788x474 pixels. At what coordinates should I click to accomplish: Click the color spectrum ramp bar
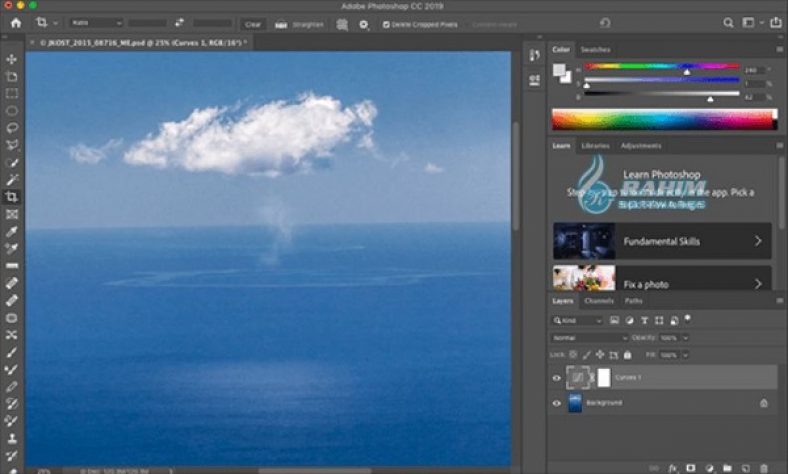point(663,120)
